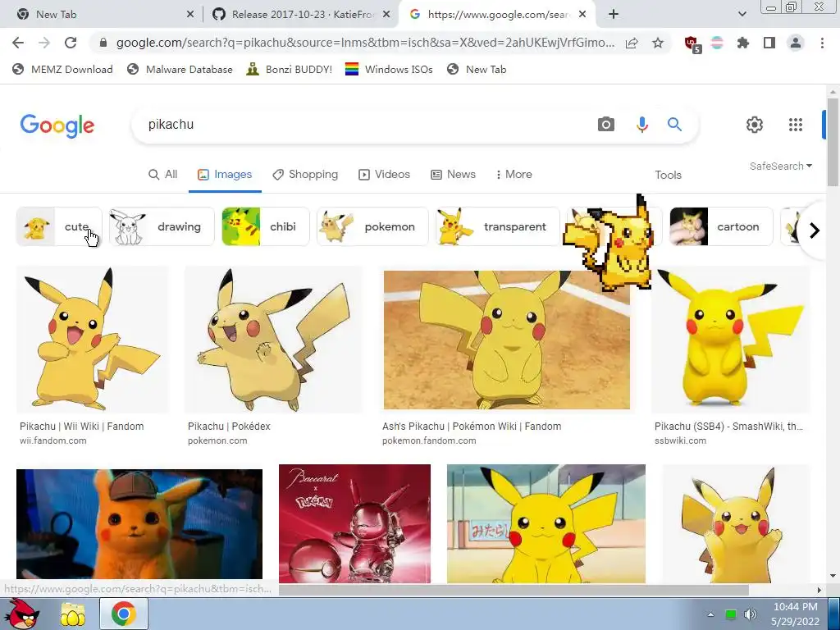Open More search options menu

[514, 175]
